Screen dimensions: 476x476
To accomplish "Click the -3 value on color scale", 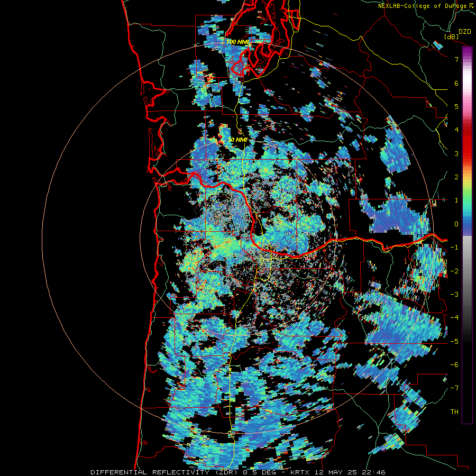I will (454, 295).
